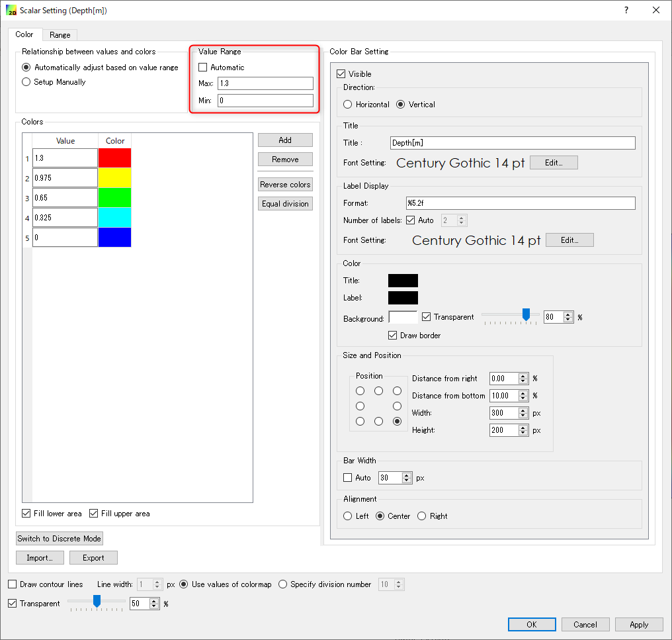672x640 pixels.
Task: Increase the Width stepper value
Action: coord(524,410)
